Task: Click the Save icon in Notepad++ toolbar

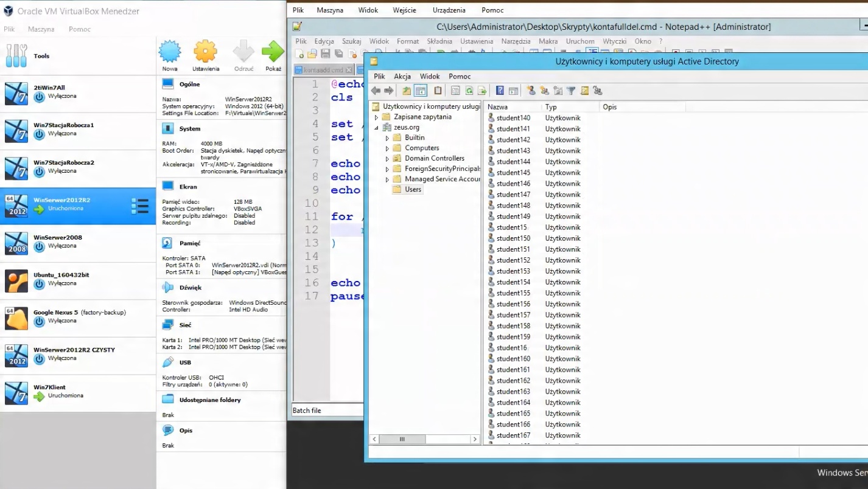Action: tap(326, 54)
